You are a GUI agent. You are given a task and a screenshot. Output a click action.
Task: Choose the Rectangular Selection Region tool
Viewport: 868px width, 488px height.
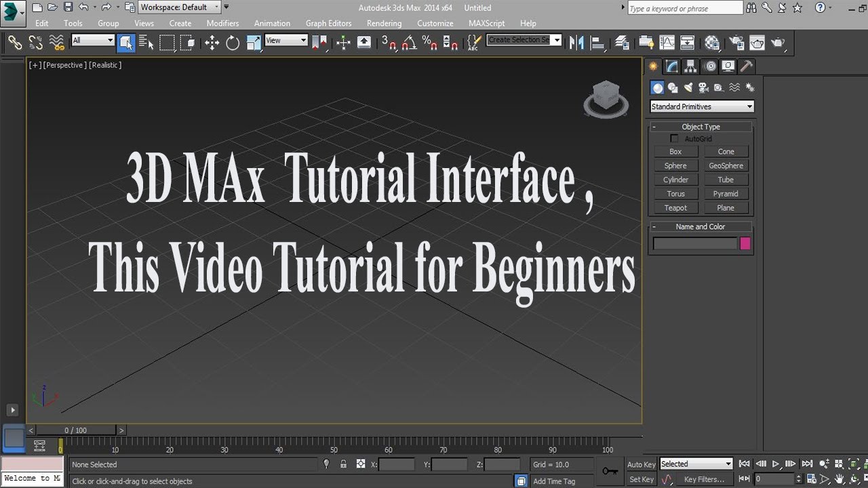tap(167, 43)
